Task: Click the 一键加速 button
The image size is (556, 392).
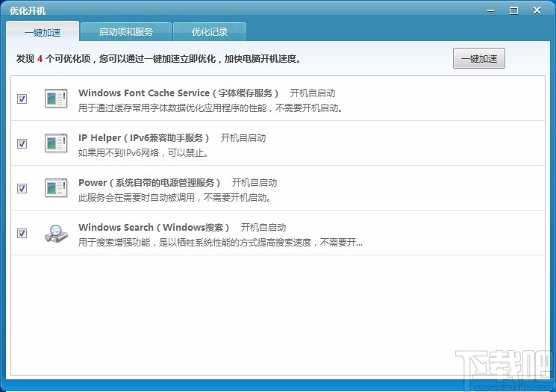Action: point(478,58)
